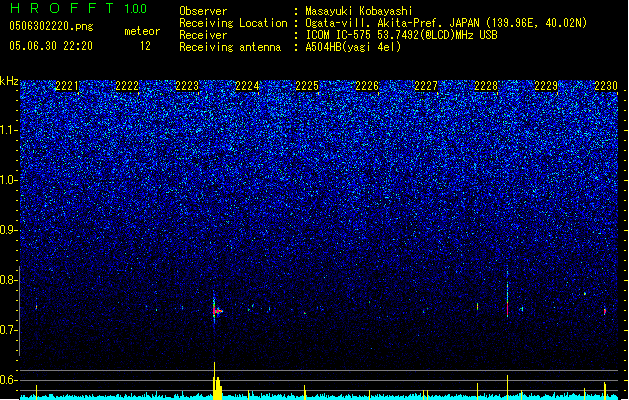This screenshot has height=400, width=629.
Task: Click the 2228 time marker
Action: click(x=486, y=86)
